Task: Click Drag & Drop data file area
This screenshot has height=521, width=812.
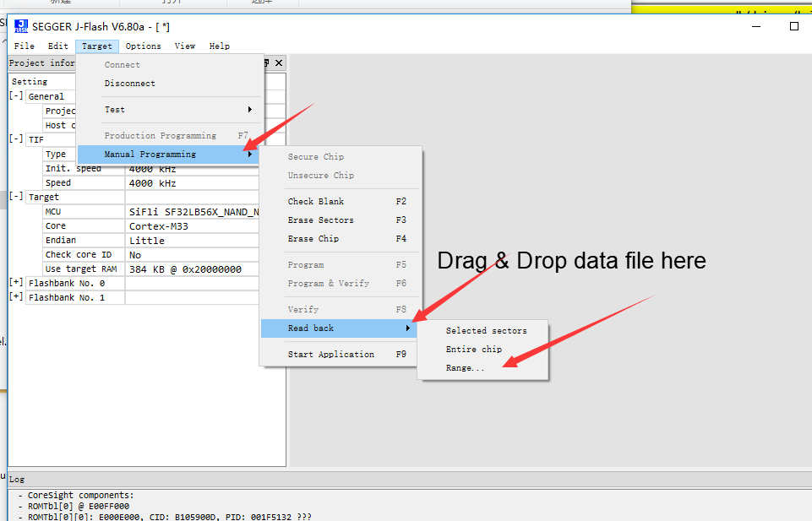Action: click(571, 260)
